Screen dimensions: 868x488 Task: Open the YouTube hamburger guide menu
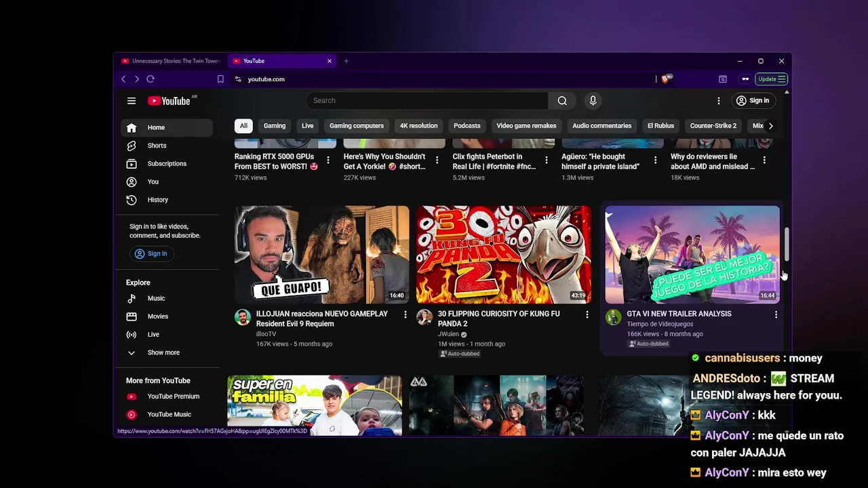pos(132,101)
